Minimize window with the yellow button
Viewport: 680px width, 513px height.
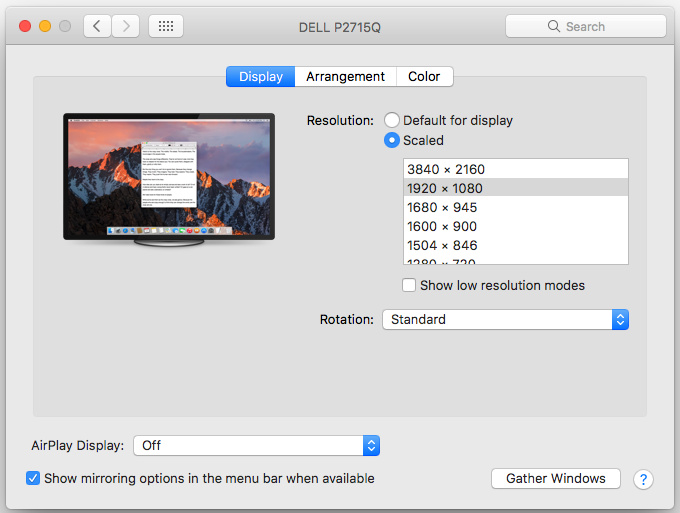click(x=45, y=26)
